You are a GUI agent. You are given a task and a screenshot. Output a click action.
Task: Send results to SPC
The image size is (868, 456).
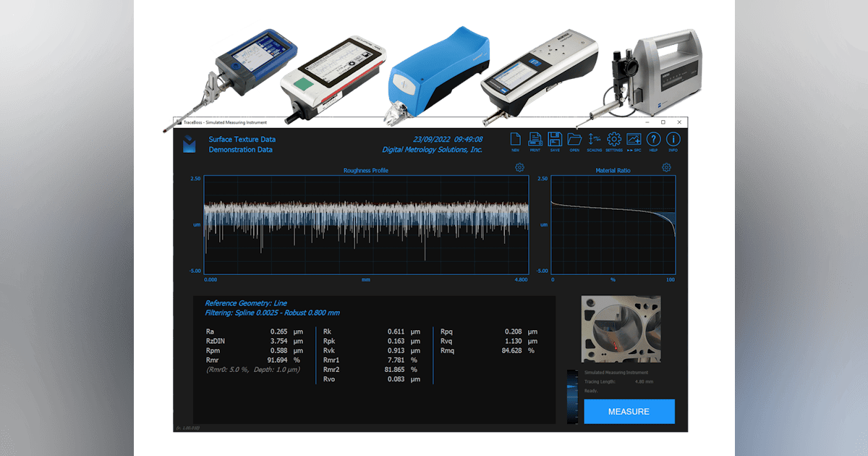pos(634,138)
